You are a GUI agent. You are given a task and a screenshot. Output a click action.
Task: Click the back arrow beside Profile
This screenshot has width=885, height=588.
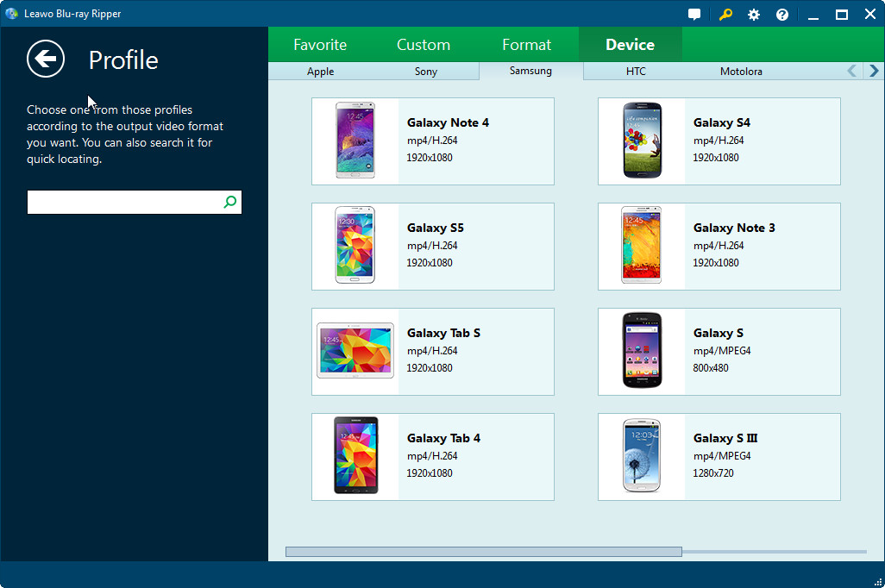[46, 59]
